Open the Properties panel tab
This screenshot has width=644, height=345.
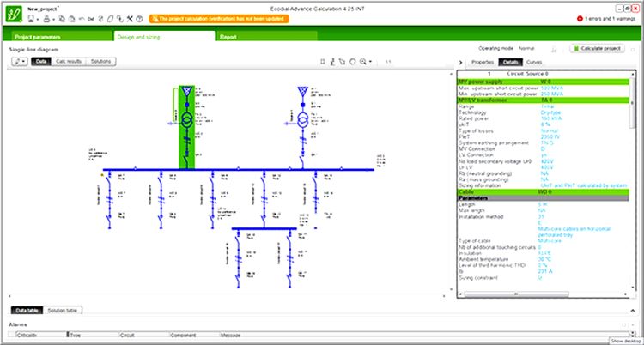coord(483,62)
